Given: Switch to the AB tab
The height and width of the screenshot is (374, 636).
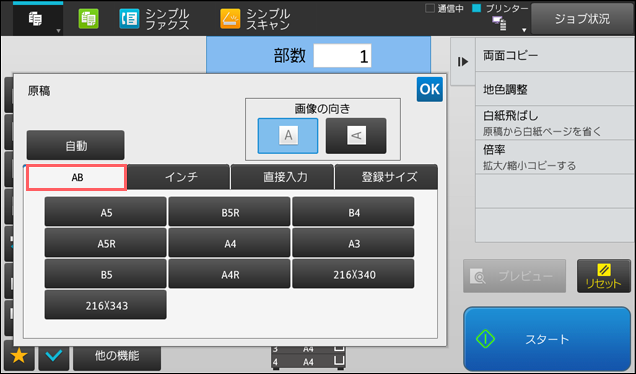Looking at the screenshot, I should 77,177.
